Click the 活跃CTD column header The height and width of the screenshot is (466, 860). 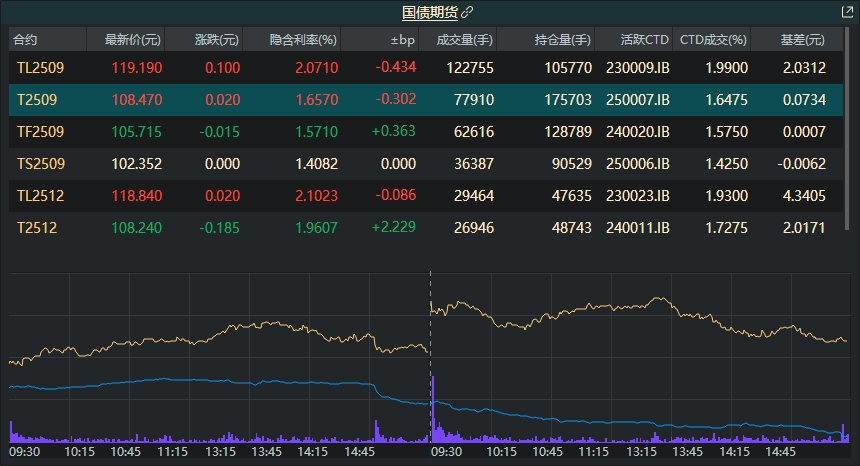[644, 40]
